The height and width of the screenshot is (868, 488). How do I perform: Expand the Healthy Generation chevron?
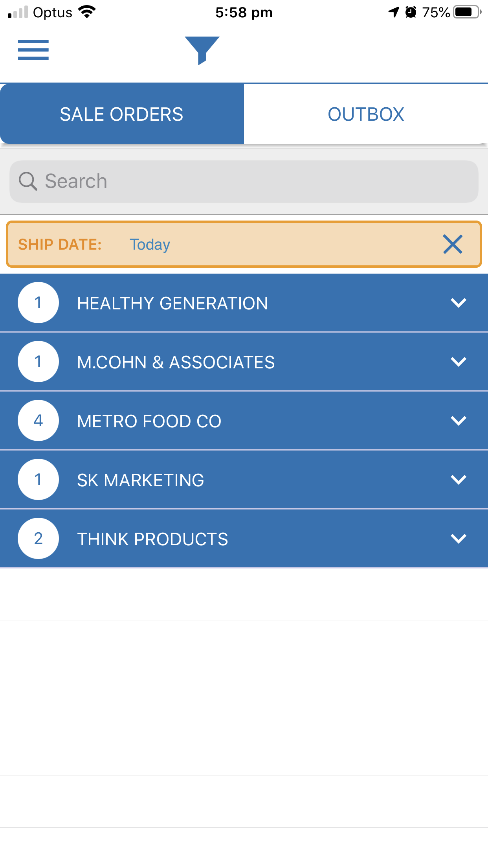pos(458,303)
